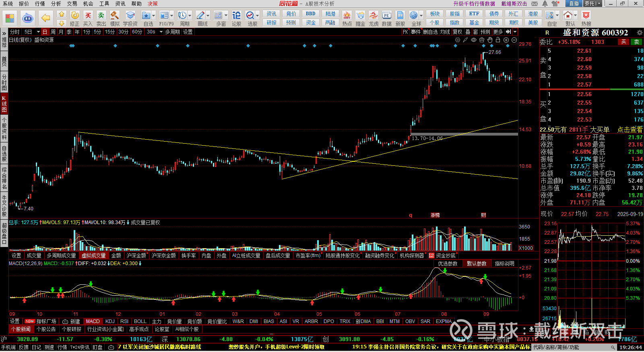Expand the 多窗 multi-window dropdown arrow
Screen dimensions: 644x352
coord(226,16)
